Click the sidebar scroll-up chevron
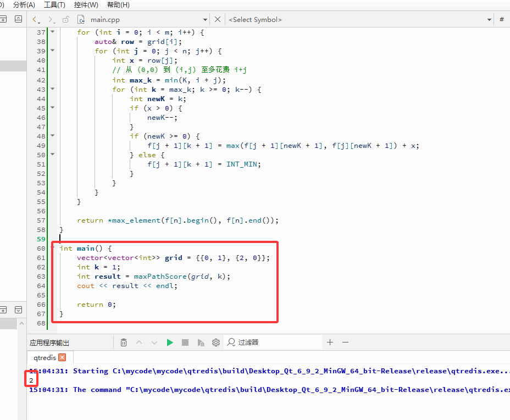This screenshot has height=420, width=510. coord(21,323)
